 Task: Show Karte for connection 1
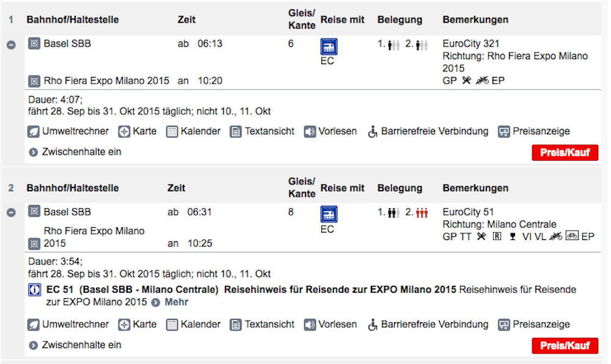pyautogui.click(x=137, y=131)
